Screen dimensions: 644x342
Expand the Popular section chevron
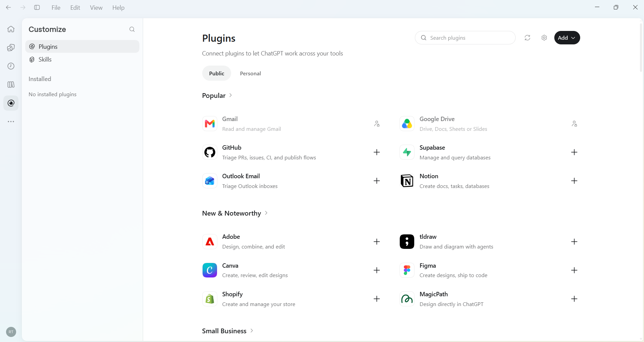[230, 96]
